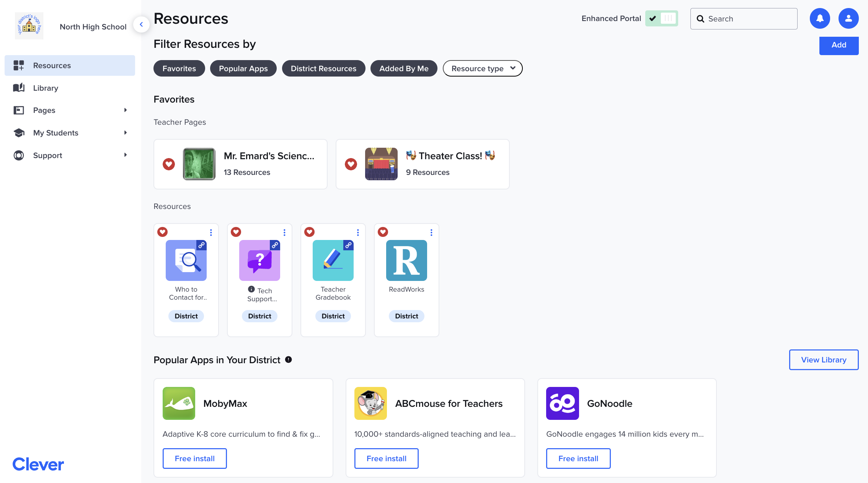Screen dimensions: 868x483
Task: Click the Library book icon in sidebar
Action: (x=18, y=88)
